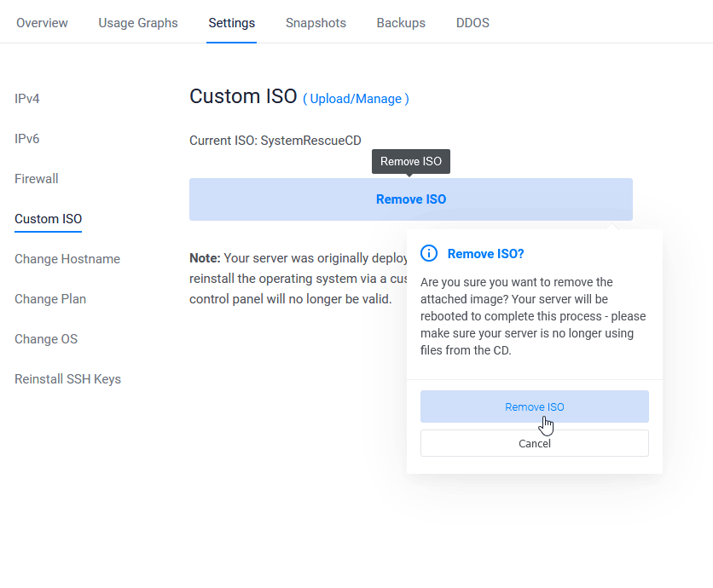
Task: Go to the Backups tab
Action: pyautogui.click(x=401, y=23)
